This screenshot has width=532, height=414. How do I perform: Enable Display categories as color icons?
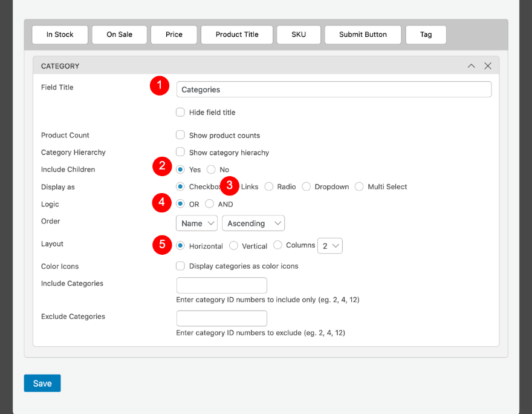click(x=180, y=266)
